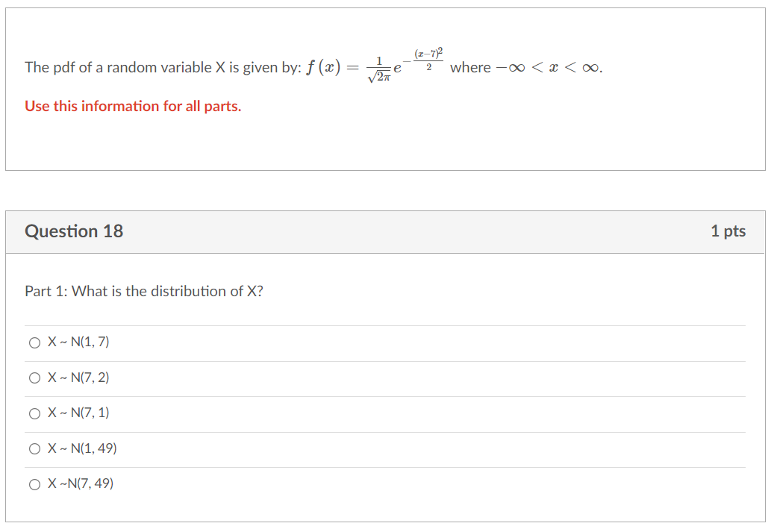Click the −∞ < x < ∞ range expression
The image size is (774, 532).
548,68
